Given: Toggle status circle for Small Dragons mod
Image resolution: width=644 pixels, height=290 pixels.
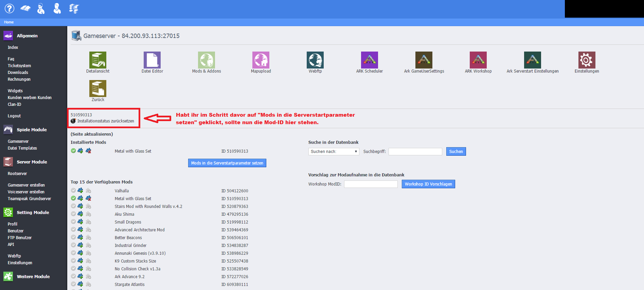Looking at the screenshot, I should click(x=73, y=222).
